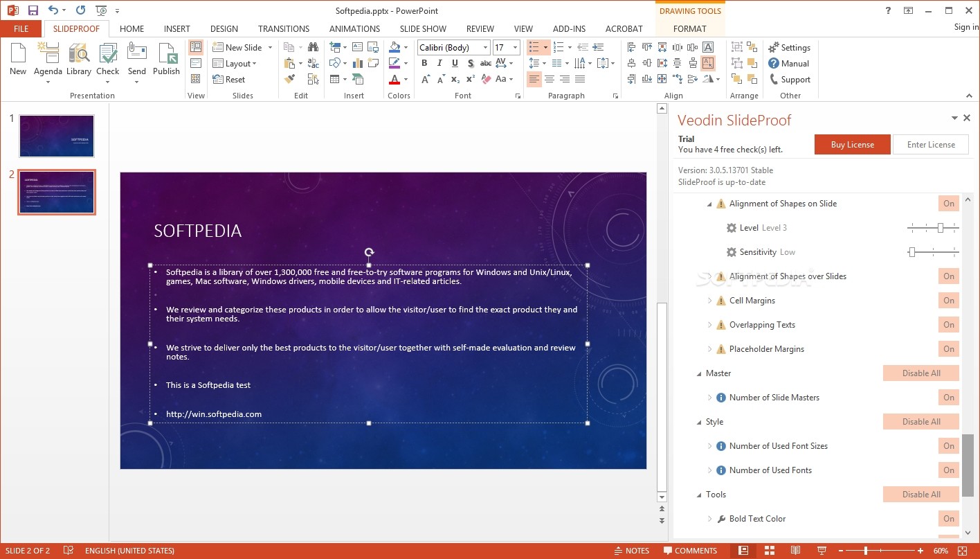The image size is (980, 559).
Task: Adjust the Level slider handle
Action: coord(941,228)
